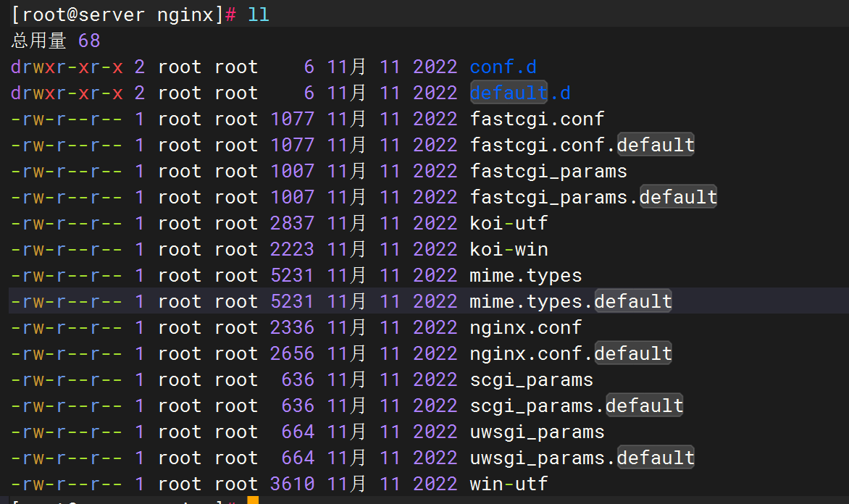Screen dimensions: 849x504
Task: Select the koi-win file name
Action: coord(509,249)
